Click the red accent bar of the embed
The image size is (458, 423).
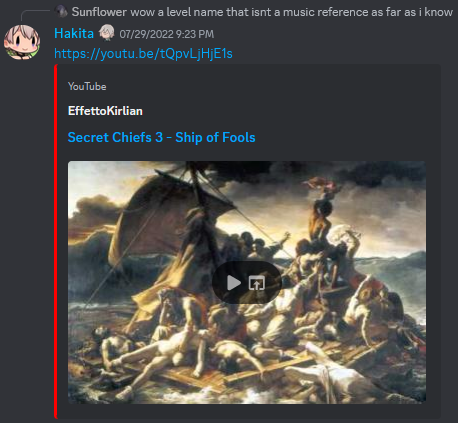(x=56, y=241)
